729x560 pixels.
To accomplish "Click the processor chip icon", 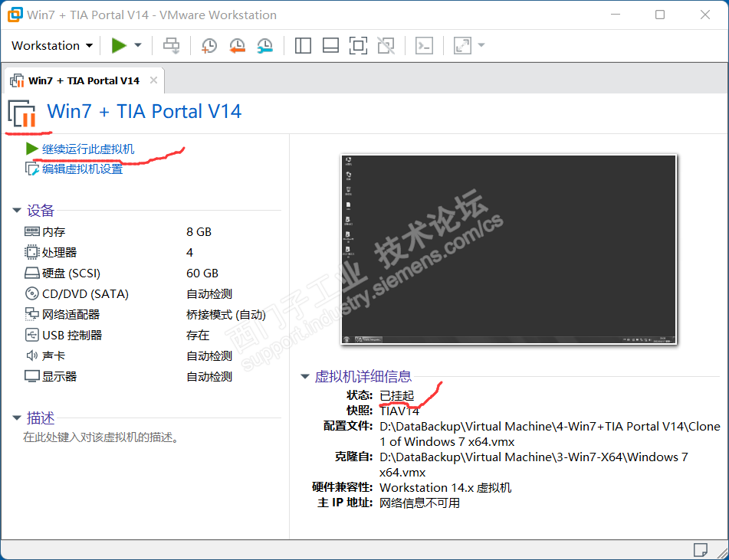I will pyautogui.click(x=31, y=252).
